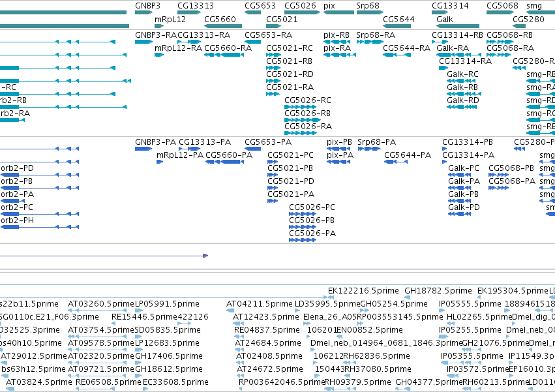Click the CG5068-PB protein label
Viewport: 555px width, 392px height.
511,168
